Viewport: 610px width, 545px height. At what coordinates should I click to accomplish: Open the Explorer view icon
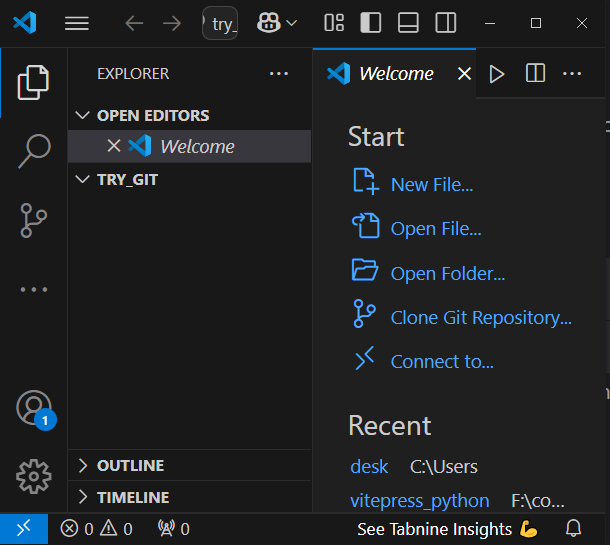tap(34, 82)
